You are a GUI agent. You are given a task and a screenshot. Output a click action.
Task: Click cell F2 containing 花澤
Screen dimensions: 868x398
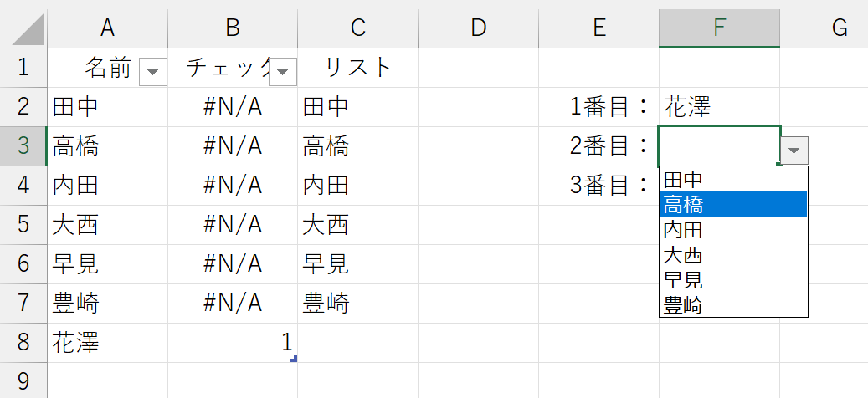click(x=719, y=107)
